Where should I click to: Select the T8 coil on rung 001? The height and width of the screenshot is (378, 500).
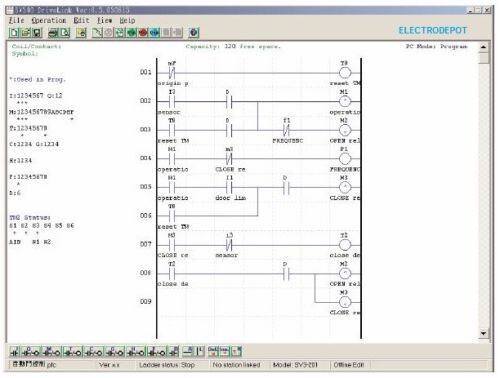(345, 72)
